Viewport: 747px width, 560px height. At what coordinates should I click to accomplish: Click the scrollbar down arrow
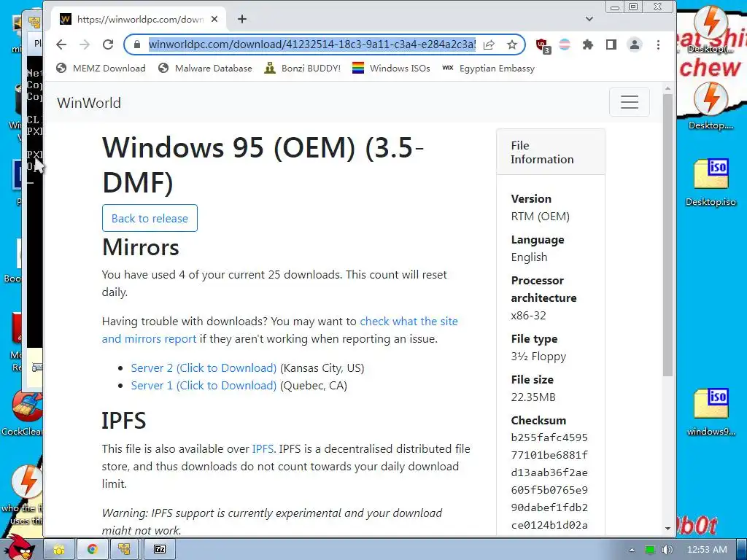click(668, 529)
